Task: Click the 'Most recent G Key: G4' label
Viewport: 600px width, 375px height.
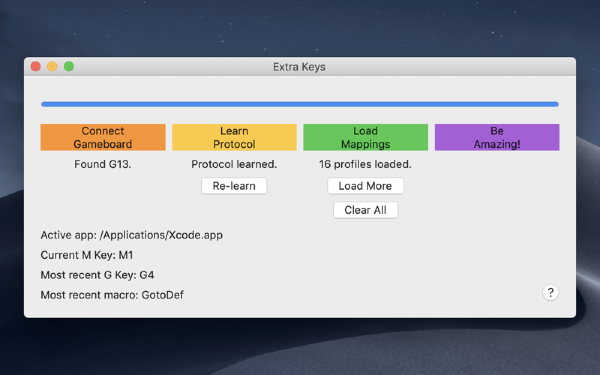Action: pyautogui.click(x=98, y=275)
